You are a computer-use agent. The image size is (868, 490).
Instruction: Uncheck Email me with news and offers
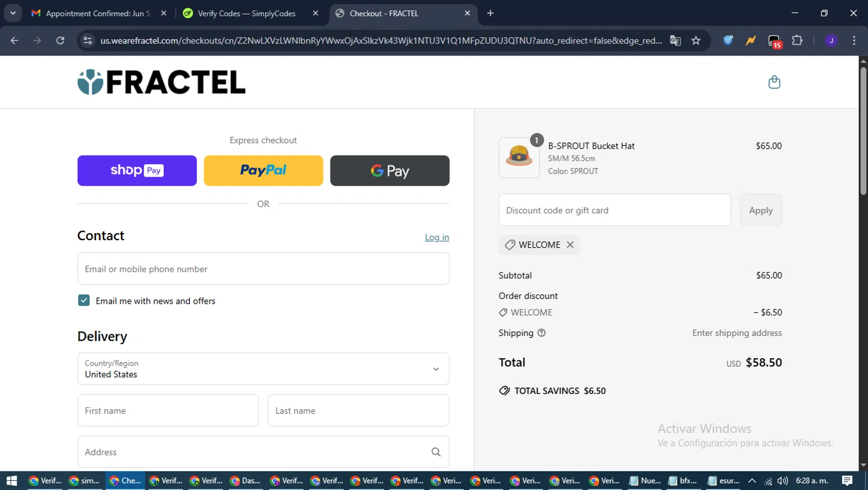[84, 300]
